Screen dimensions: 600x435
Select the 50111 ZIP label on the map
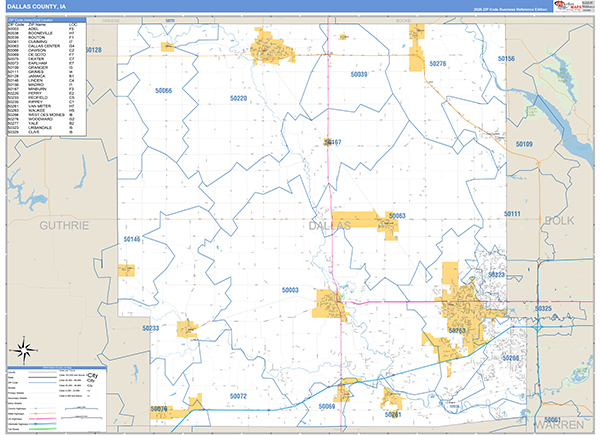pos(512,214)
